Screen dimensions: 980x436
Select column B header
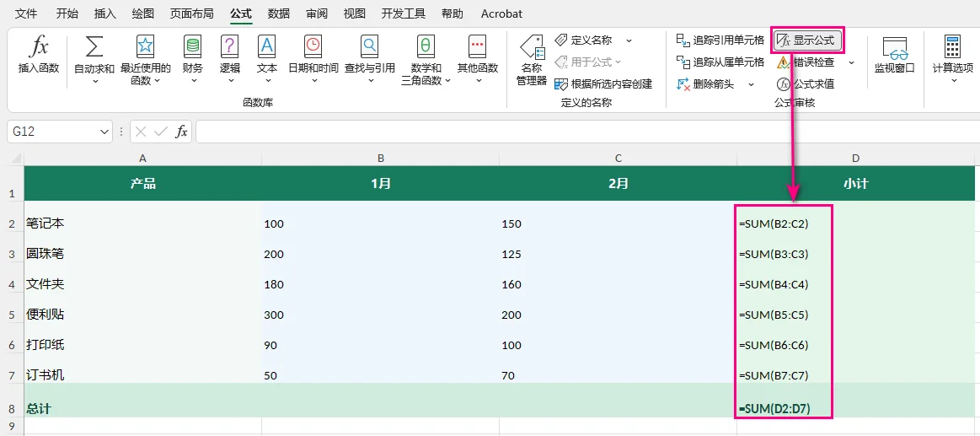[381, 158]
